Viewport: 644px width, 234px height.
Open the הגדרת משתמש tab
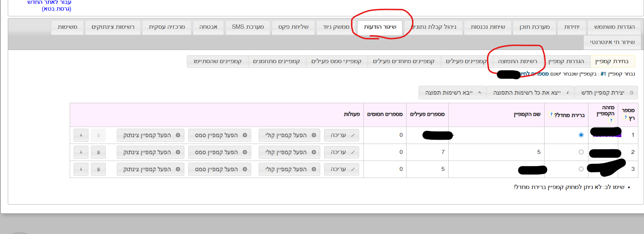[614, 27]
